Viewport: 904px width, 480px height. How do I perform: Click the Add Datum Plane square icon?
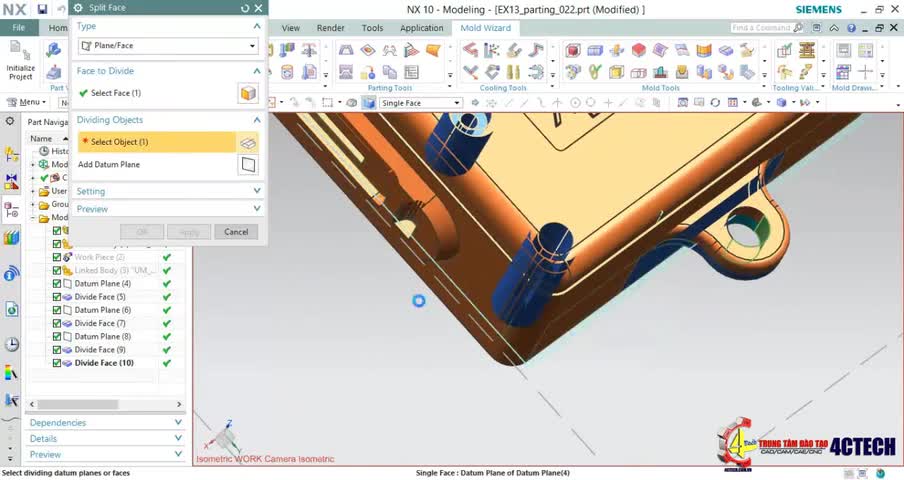point(248,165)
